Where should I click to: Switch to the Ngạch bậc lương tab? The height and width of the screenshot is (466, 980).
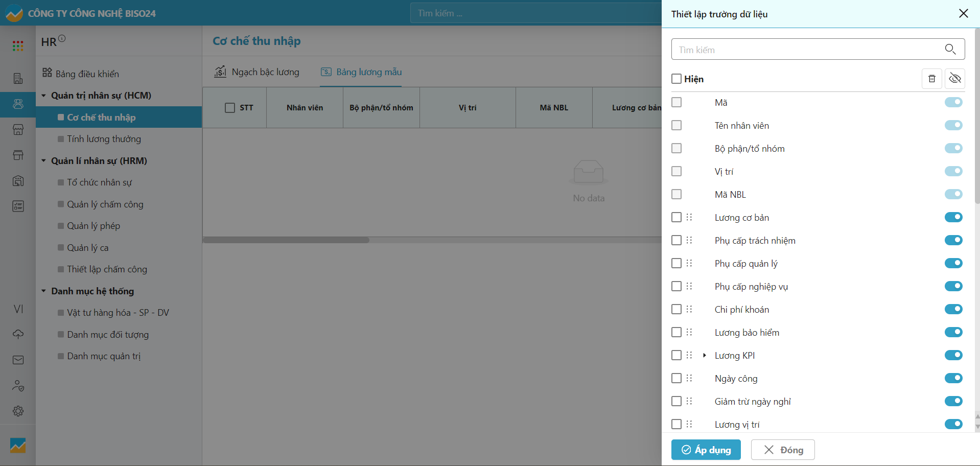257,72
